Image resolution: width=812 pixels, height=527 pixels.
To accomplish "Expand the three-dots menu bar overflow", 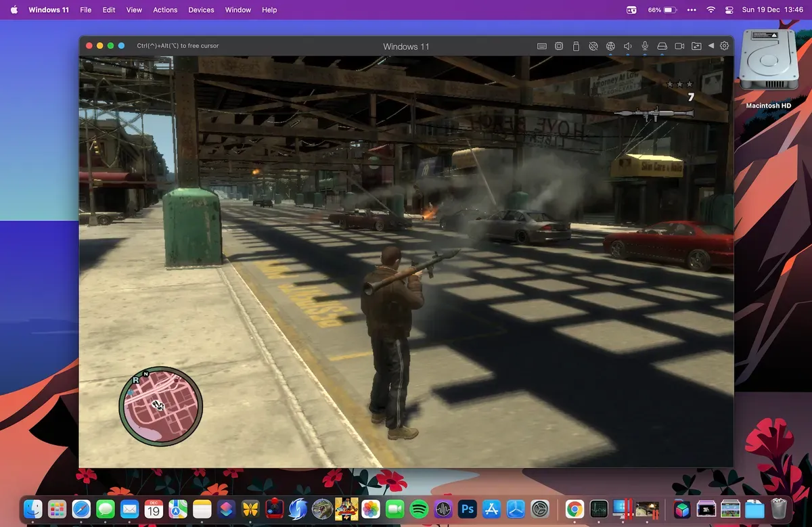I will click(x=691, y=10).
